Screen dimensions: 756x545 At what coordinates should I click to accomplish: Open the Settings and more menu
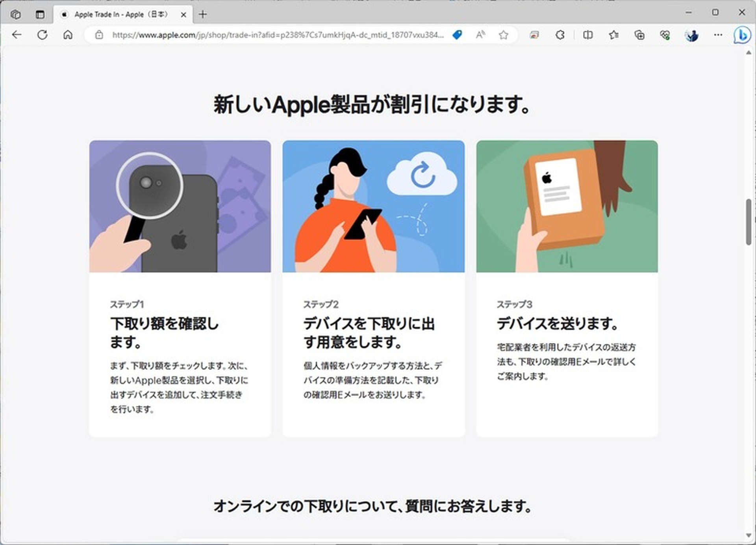pos(717,35)
